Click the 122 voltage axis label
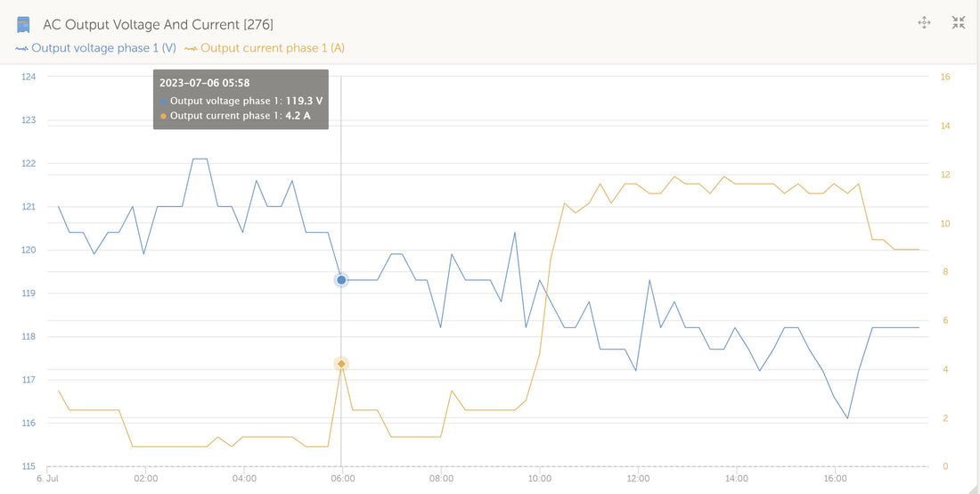980x494 pixels. (x=29, y=163)
